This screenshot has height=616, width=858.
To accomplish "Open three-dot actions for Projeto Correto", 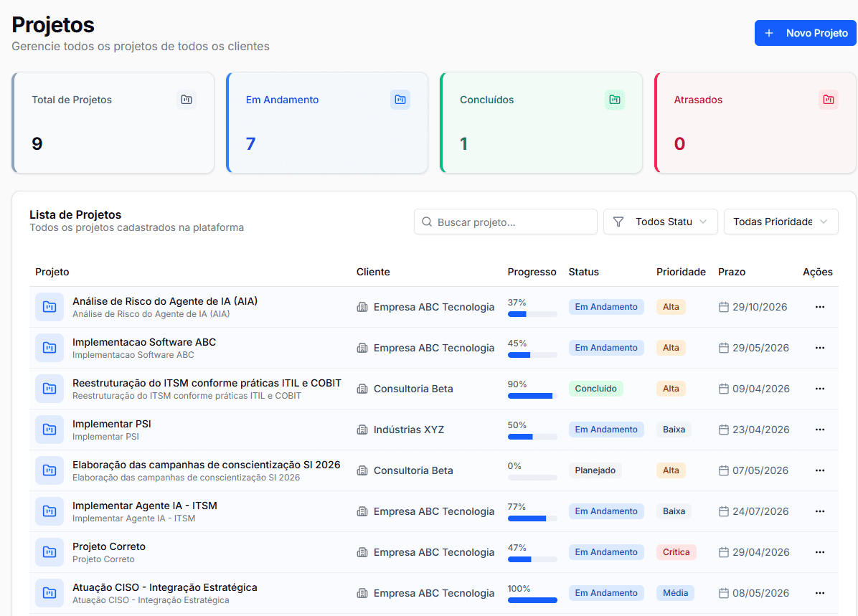I will (x=819, y=552).
